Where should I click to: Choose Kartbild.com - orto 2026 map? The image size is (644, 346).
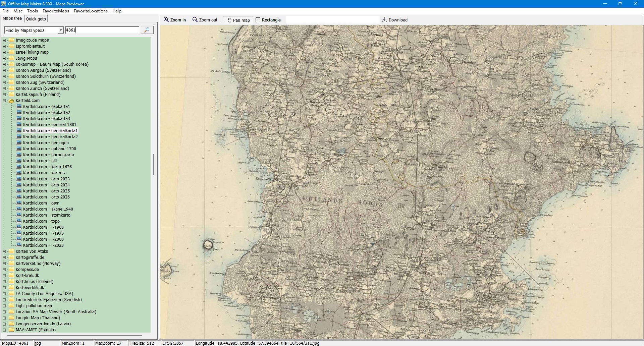46,197
